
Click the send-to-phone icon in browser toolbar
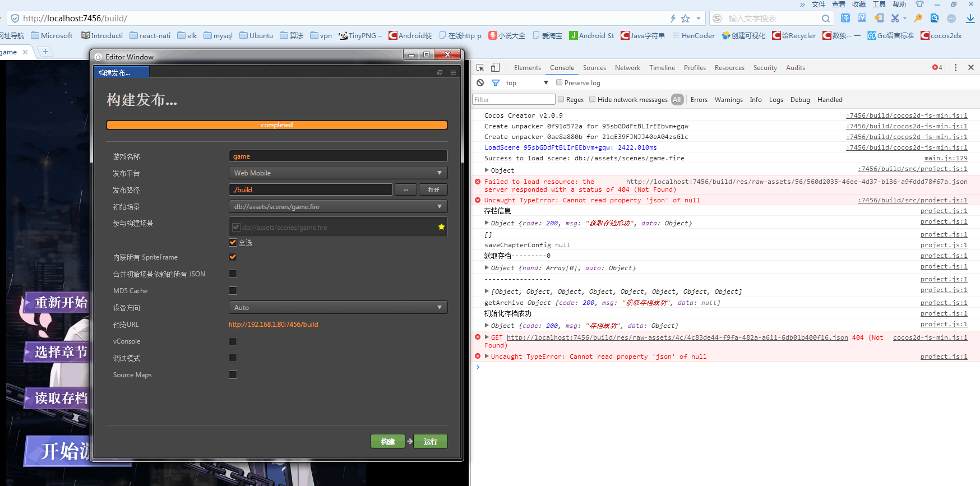879,18
